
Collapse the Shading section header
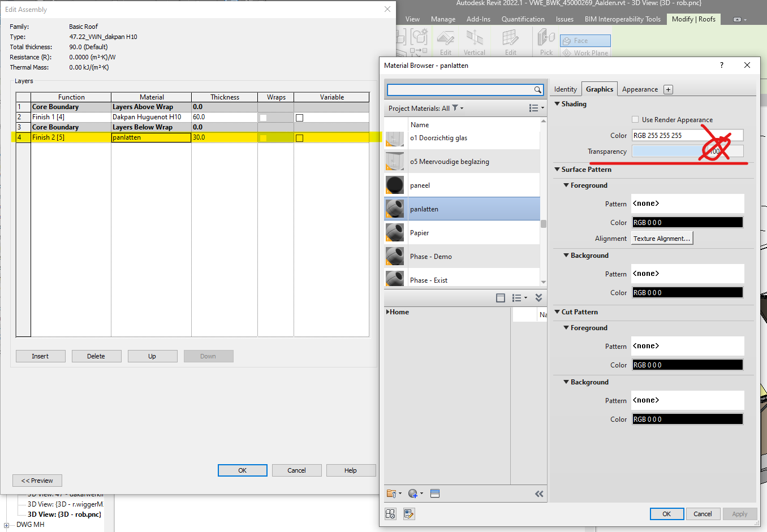559,103
